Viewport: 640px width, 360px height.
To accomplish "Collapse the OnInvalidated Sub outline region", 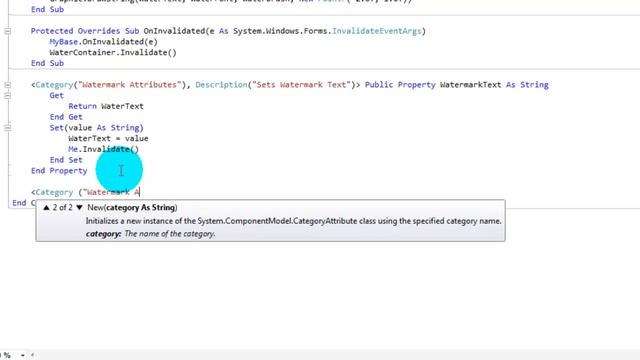I will (7, 31).
